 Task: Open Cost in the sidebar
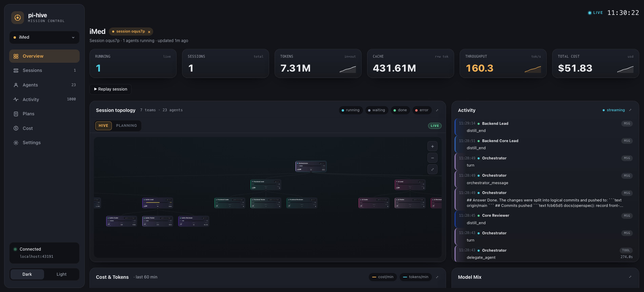point(44,128)
